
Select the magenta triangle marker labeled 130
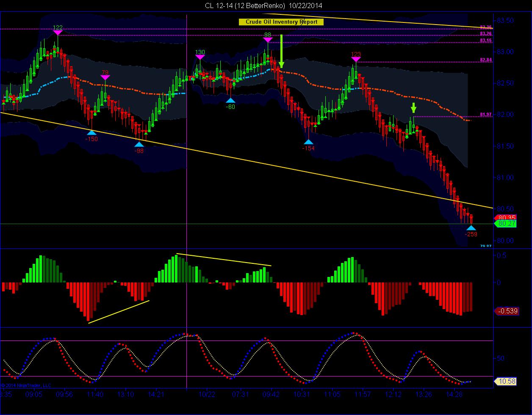click(200, 57)
